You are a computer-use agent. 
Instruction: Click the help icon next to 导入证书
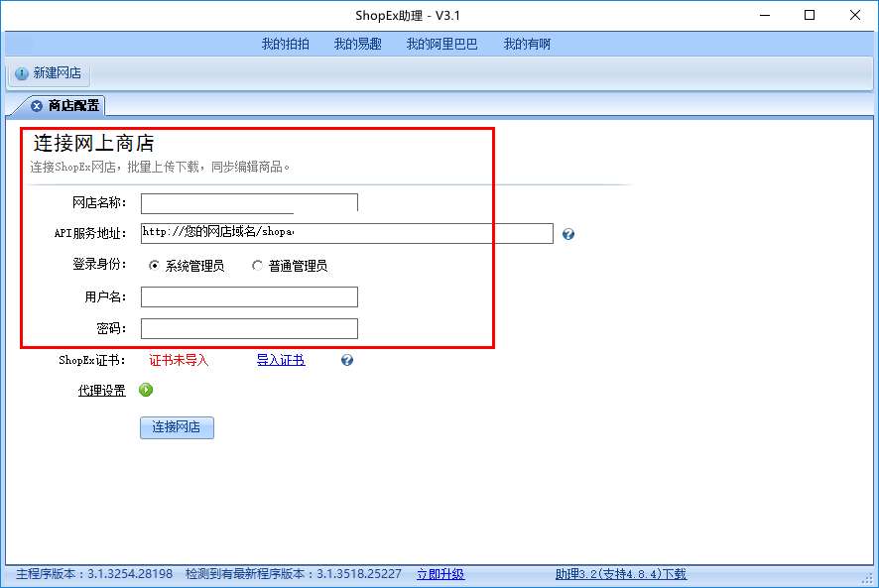(x=347, y=360)
